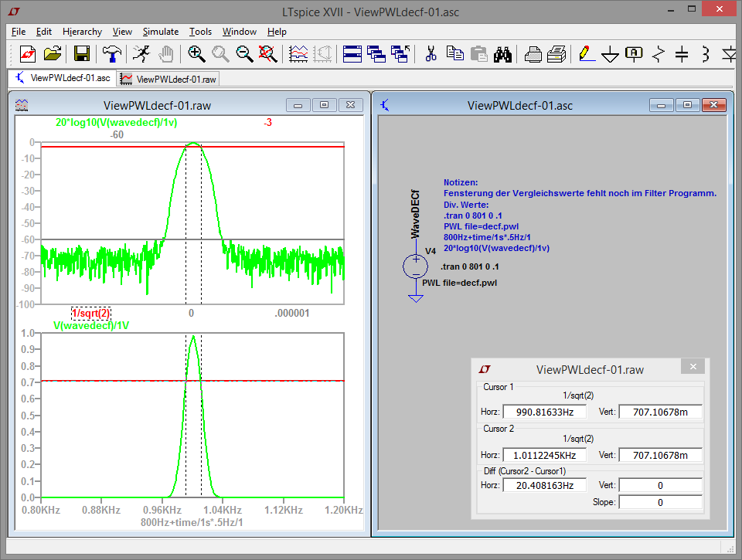
Task: Click Cursor 1 Vert field in cursor dialog
Action: 660,412
